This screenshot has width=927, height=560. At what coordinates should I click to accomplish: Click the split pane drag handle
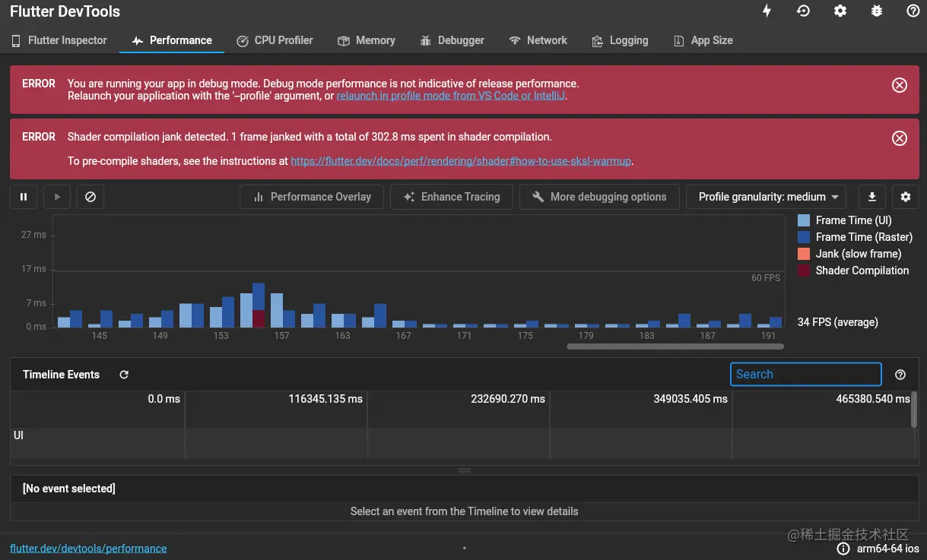[x=464, y=470]
